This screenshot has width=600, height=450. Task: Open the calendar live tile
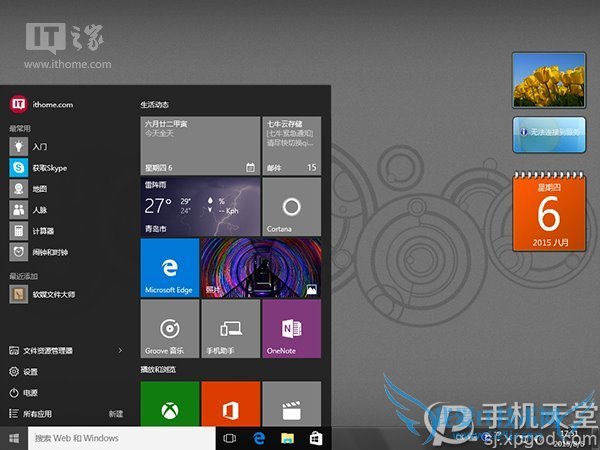[x=200, y=146]
